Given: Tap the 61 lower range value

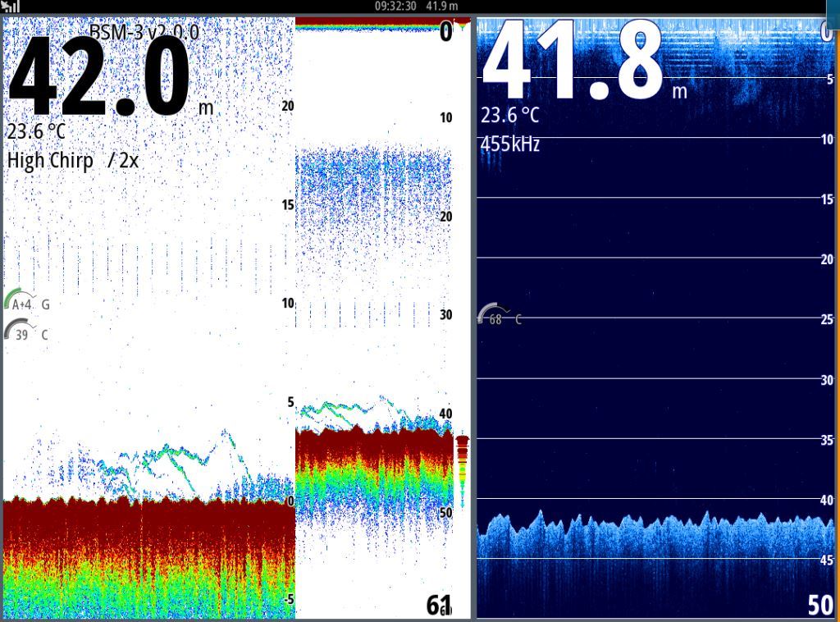Looking at the screenshot, I should [439, 606].
